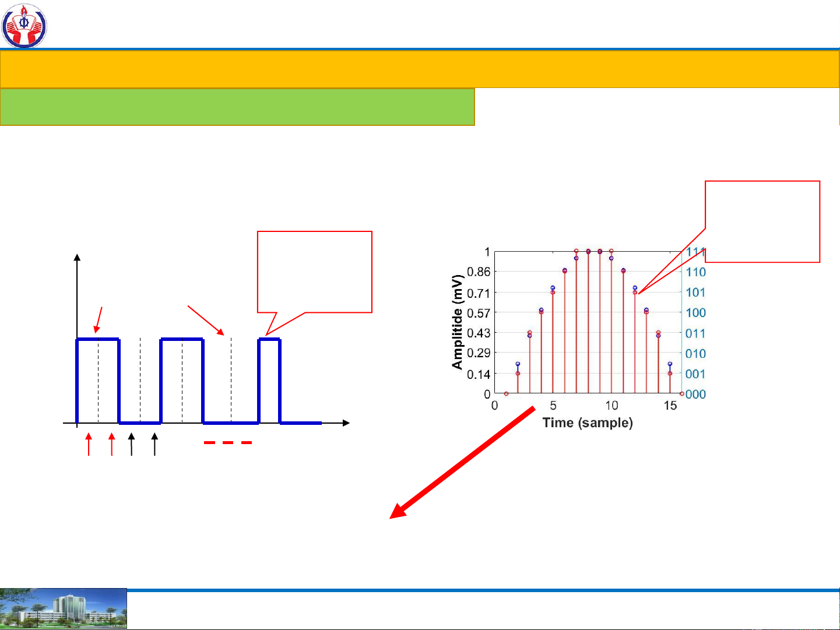840x630 pixels.
Task: Select the orange title banner
Action: click(x=420, y=69)
